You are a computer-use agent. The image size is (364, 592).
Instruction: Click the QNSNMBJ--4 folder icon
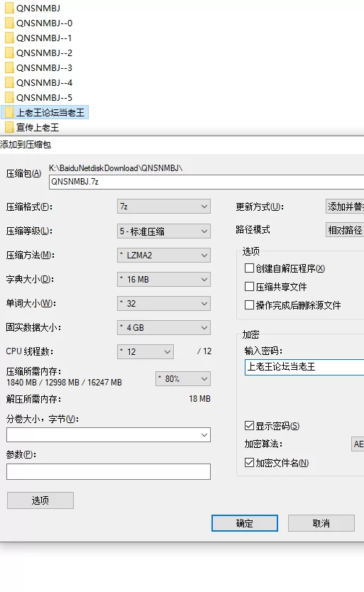click(x=9, y=82)
